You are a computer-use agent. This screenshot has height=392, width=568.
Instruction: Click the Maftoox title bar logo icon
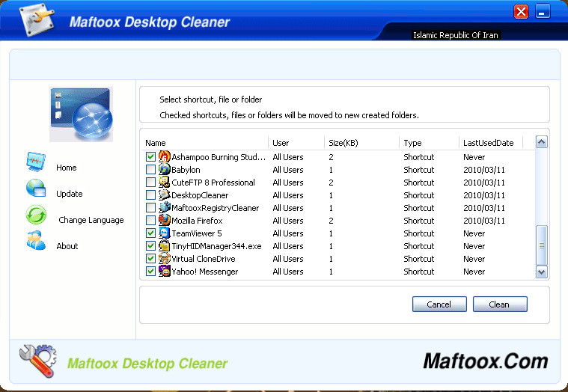tap(37, 19)
